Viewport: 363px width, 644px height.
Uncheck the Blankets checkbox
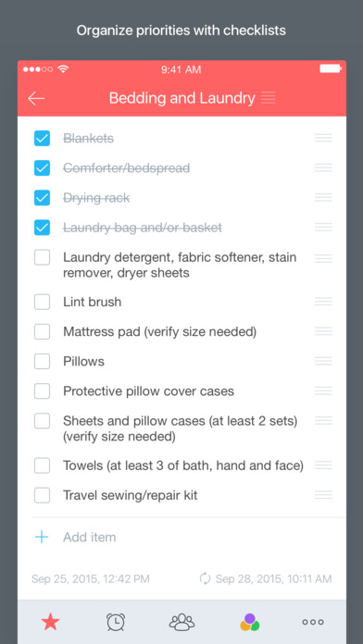pyautogui.click(x=42, y=139)
